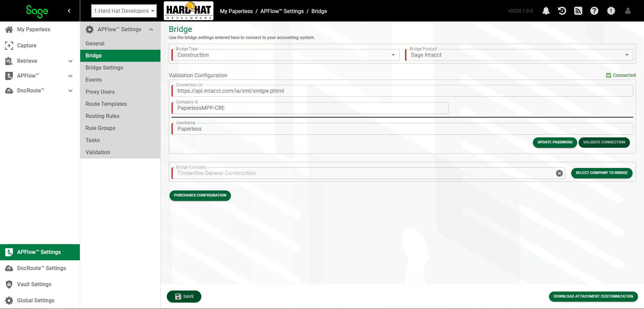Click the Sage logo
644x309 pixels.
click(x=37, y=11)
